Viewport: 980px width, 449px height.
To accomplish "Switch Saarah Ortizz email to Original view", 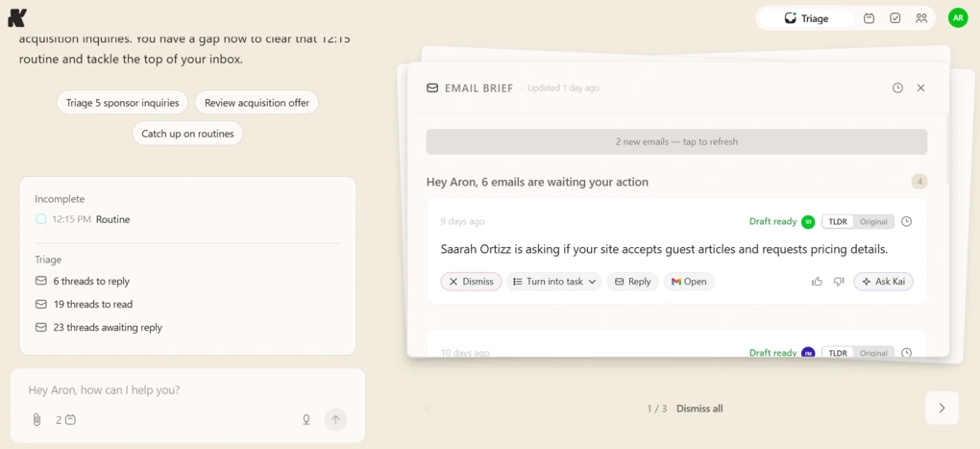I will 873,221.
